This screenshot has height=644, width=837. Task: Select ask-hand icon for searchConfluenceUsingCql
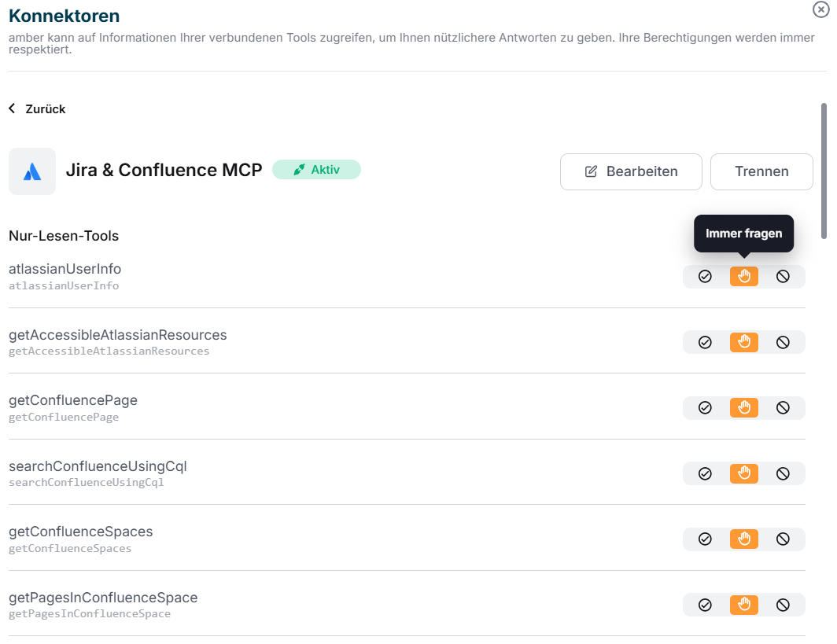point(743,473)
